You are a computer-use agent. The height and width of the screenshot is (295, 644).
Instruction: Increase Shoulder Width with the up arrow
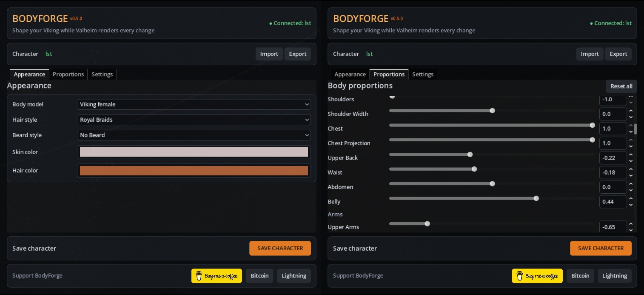click(x=631, y=111)
